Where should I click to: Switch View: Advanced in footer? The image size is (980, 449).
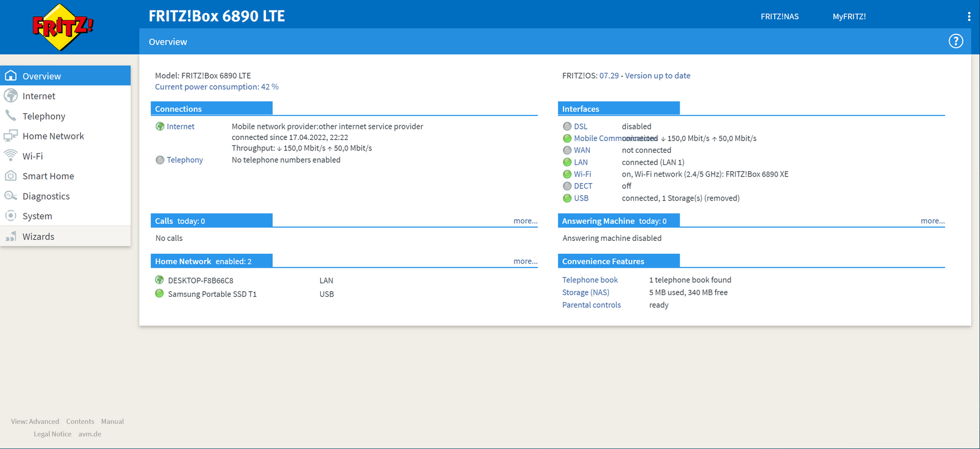pyautogui.click(x=35, y=422)
